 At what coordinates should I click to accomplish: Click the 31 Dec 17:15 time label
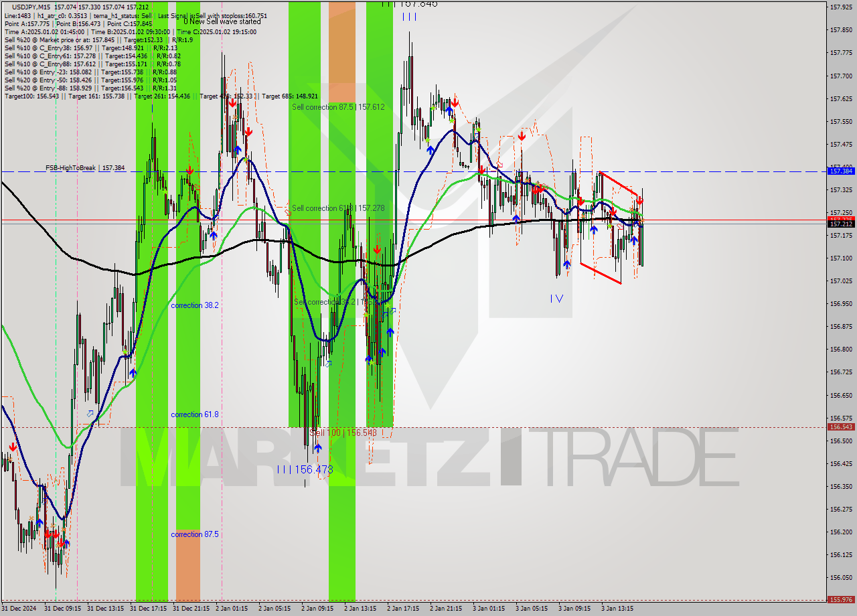[x=149, y=609]
